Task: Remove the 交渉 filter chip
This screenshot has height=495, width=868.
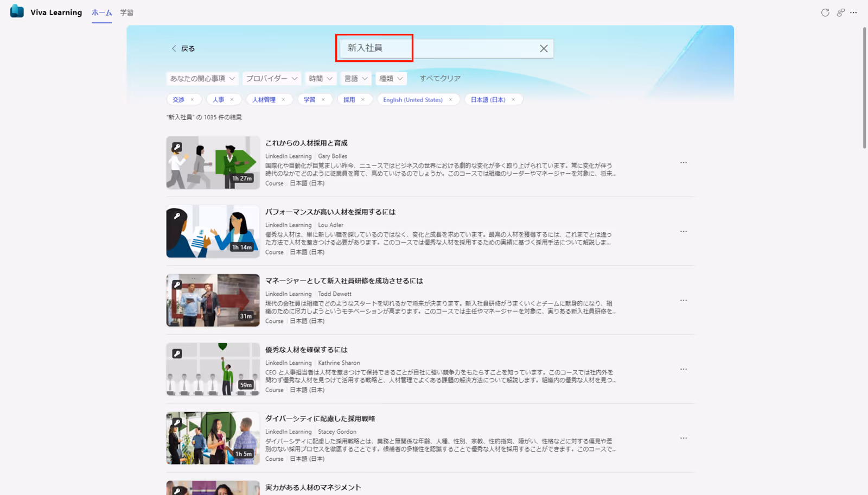Action: 192,100
